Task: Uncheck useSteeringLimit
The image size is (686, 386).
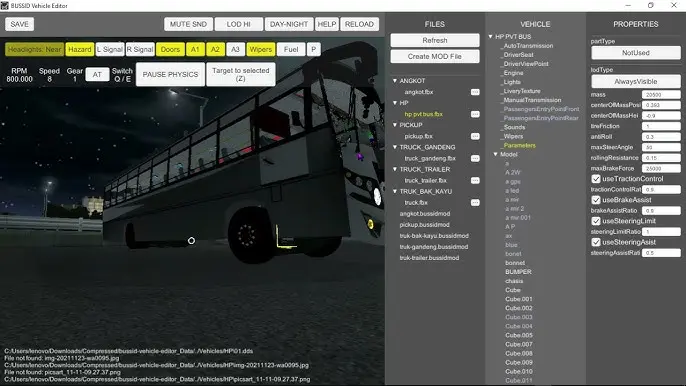Action: point(596,221)
